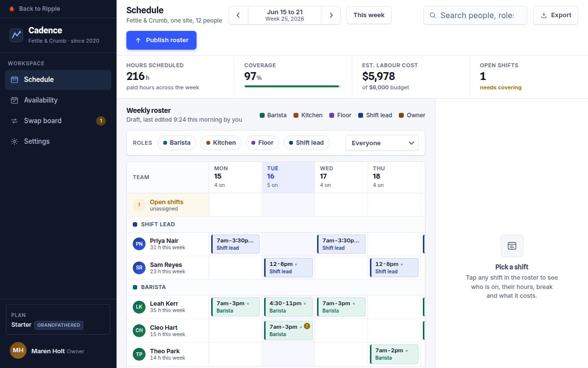The width and height of the screenshot is (588, 368).
Task: Select the Thursday 18 column header
Action: (394, 177)
